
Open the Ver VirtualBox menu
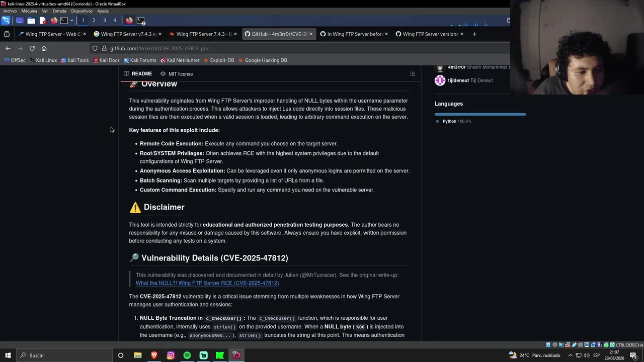click(45, 11)
